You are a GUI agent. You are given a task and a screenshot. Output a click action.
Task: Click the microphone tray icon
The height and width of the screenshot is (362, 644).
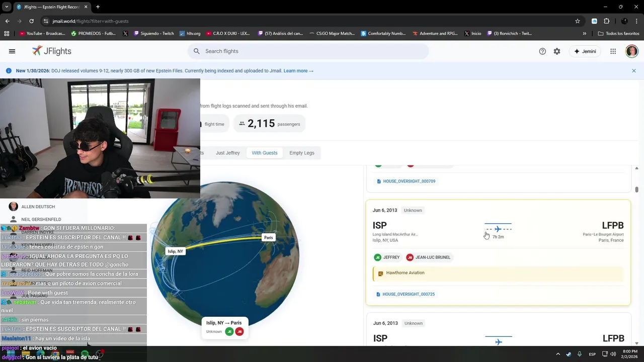click(x=580, y=354)
